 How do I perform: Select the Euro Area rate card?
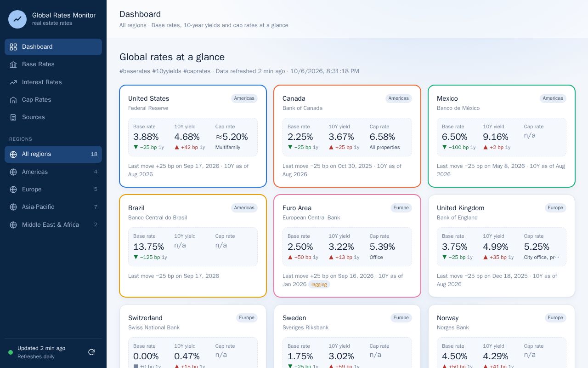coord(347,246)
